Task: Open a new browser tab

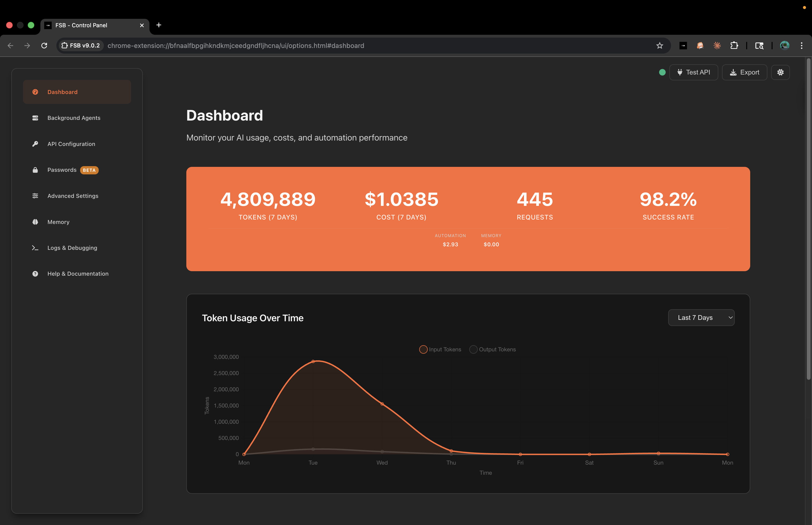Action: [159, 25]
